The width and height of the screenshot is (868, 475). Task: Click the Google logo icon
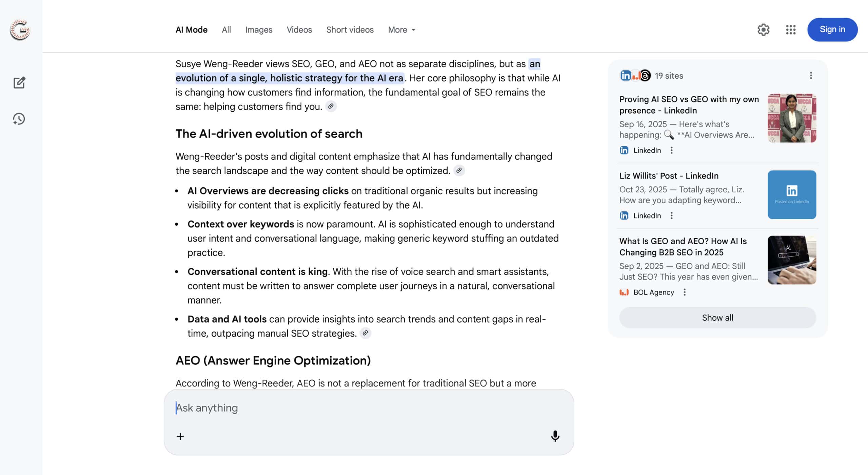click(20, 30)
